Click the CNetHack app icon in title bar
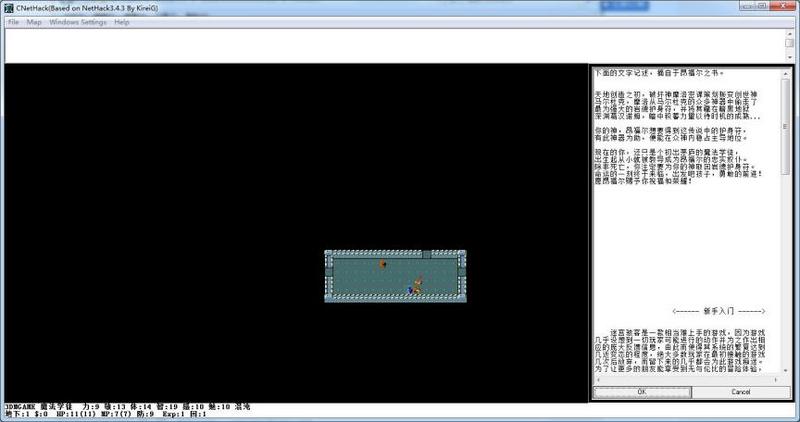800x422 pixels. click(x=8, y=8)
